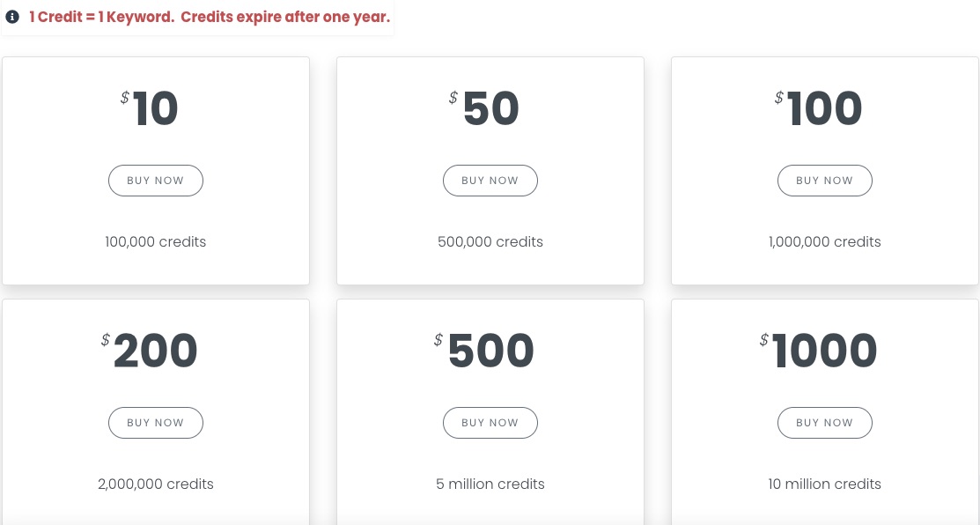
Task: Choose Buy Now on the $500 plan
Action: 490,423
